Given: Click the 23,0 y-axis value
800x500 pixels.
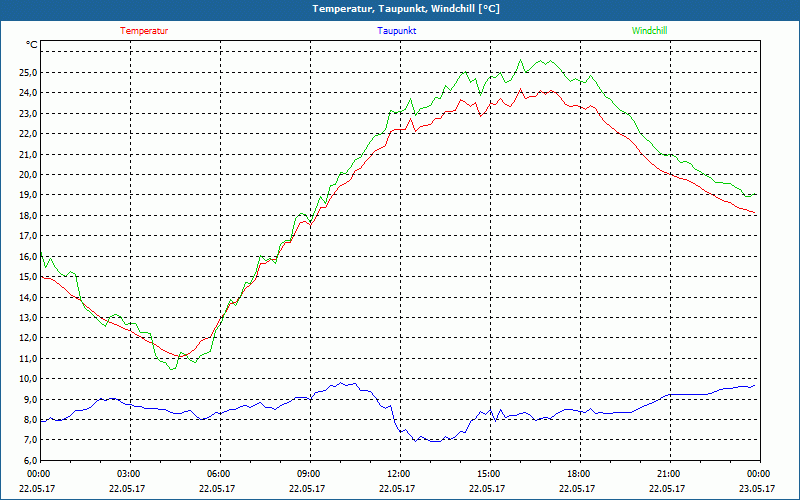Looking at the screenshot, I should [28, 113].
